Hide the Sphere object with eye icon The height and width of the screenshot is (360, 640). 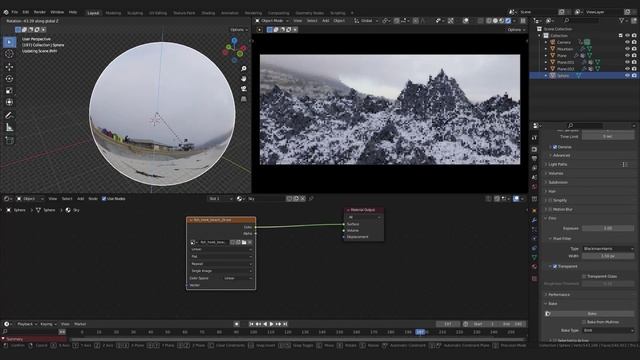click(x=627, y=76)
